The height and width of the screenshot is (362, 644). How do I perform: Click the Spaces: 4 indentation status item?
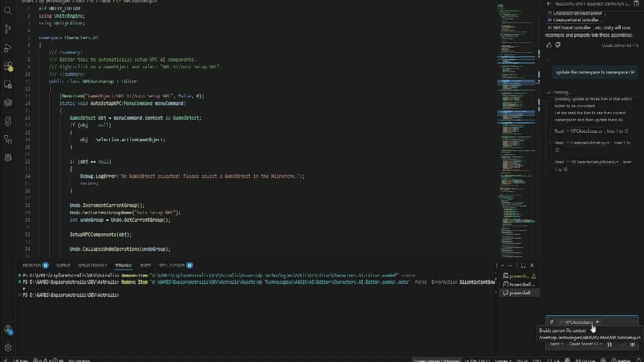pos(504,360)
